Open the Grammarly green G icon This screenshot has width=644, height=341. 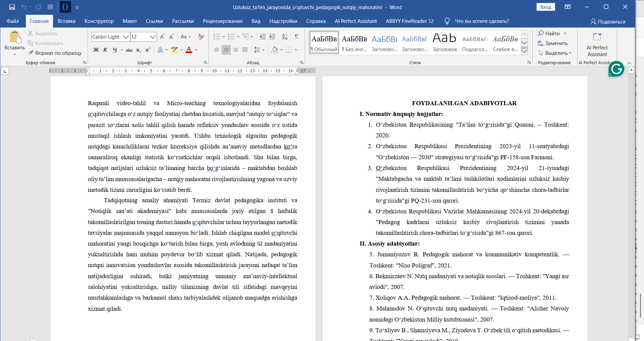(616, 69)
